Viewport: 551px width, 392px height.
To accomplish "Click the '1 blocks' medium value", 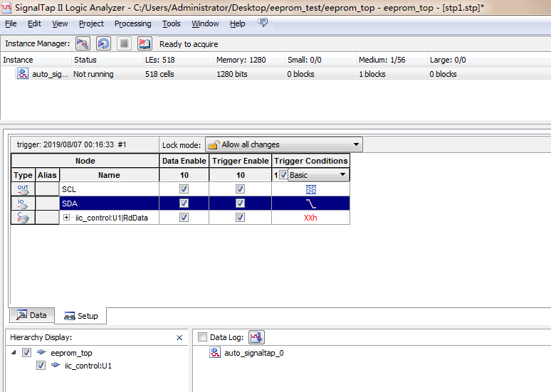I will [372, 74].
